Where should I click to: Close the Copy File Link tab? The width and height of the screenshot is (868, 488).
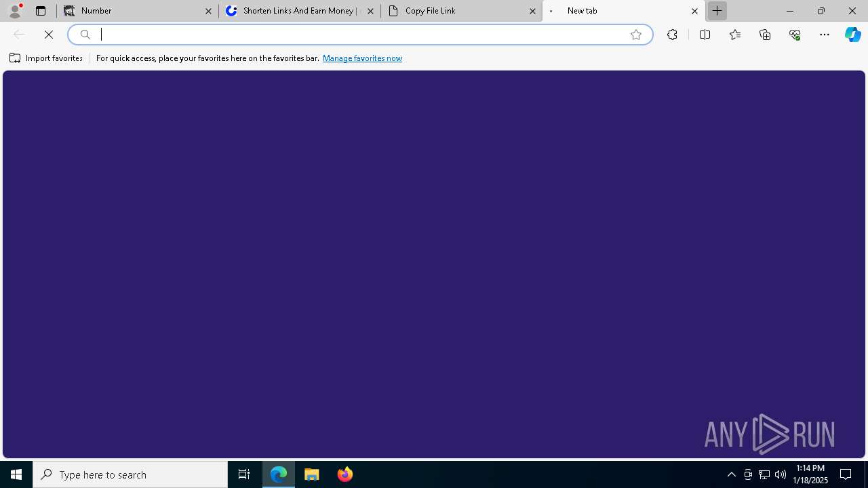coord(532,11)
